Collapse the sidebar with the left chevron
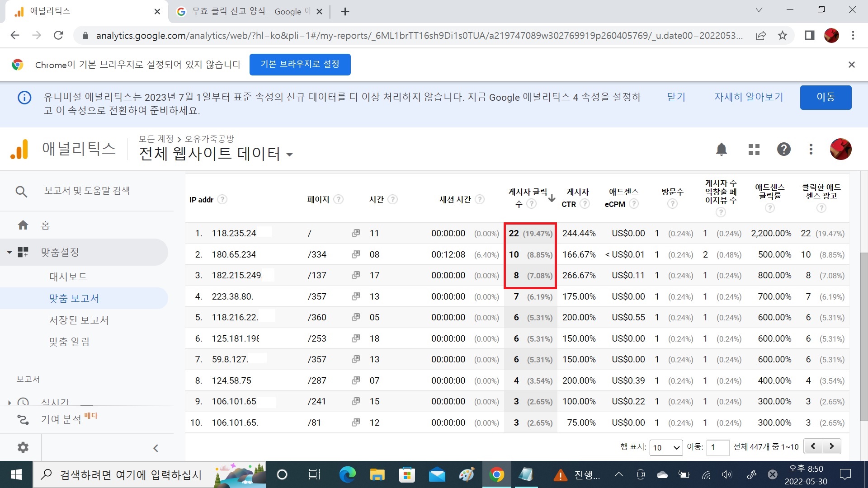868x488 pixels. 156,448
